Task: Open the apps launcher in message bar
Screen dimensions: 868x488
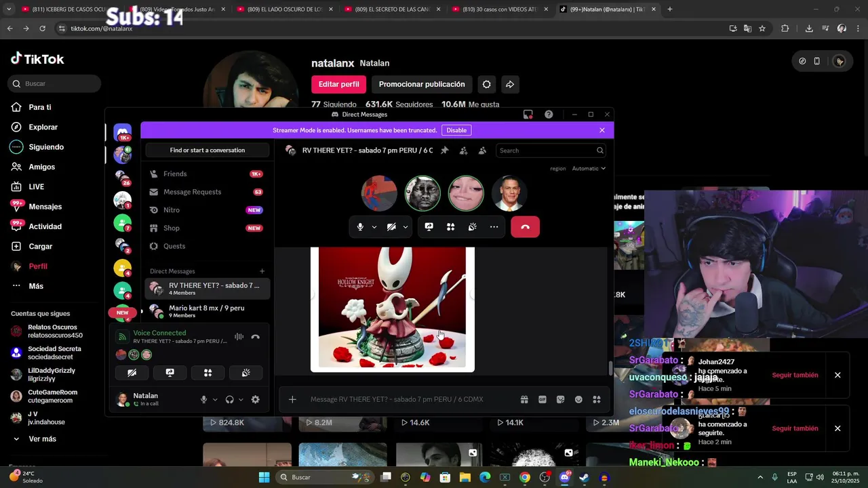Action: 597,399
